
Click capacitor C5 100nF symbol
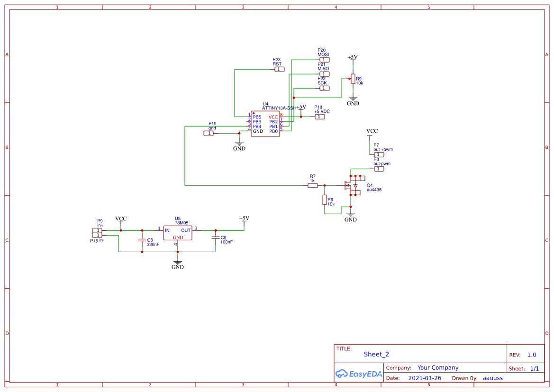216,237
